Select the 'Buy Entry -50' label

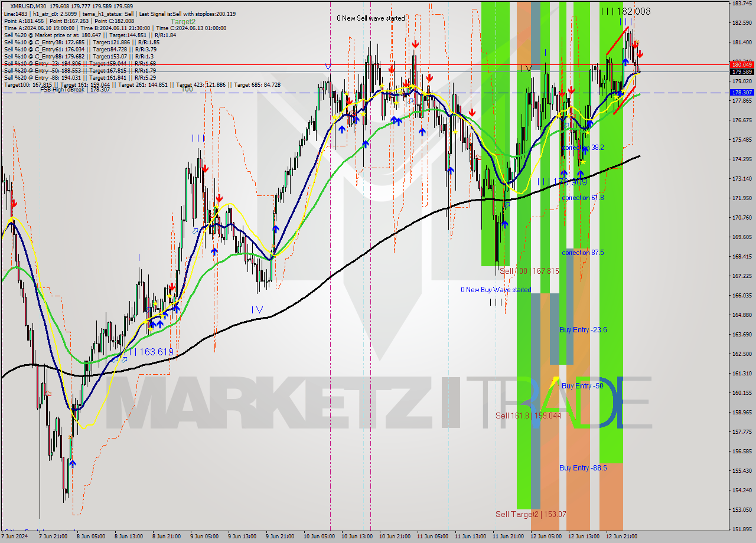(x=582, y=385)
